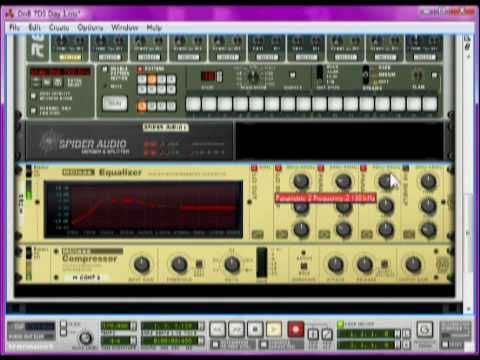Open the Create menu

(59, 27)
